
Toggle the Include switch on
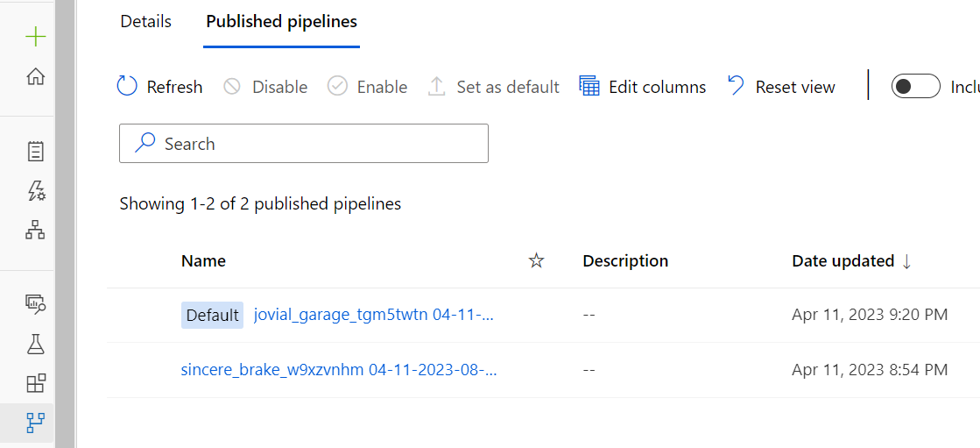click(x=915, y=86)
